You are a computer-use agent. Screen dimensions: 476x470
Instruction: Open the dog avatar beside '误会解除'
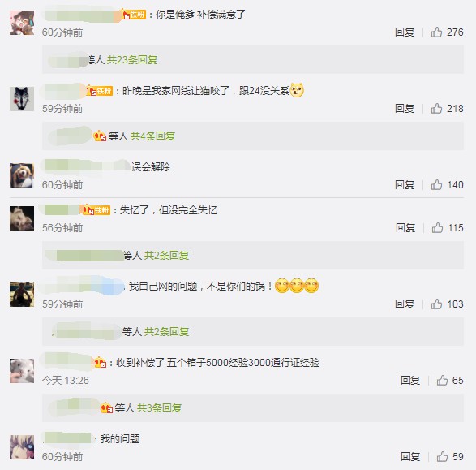click(22, 175)
